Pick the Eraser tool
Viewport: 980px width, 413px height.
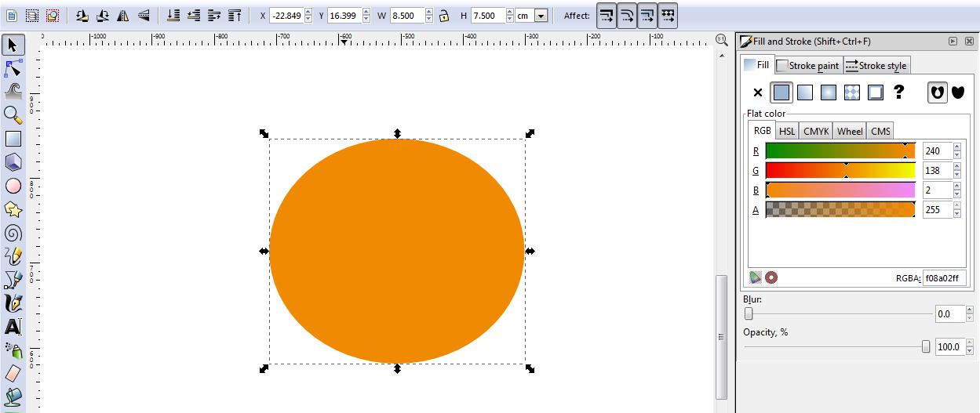13,373
